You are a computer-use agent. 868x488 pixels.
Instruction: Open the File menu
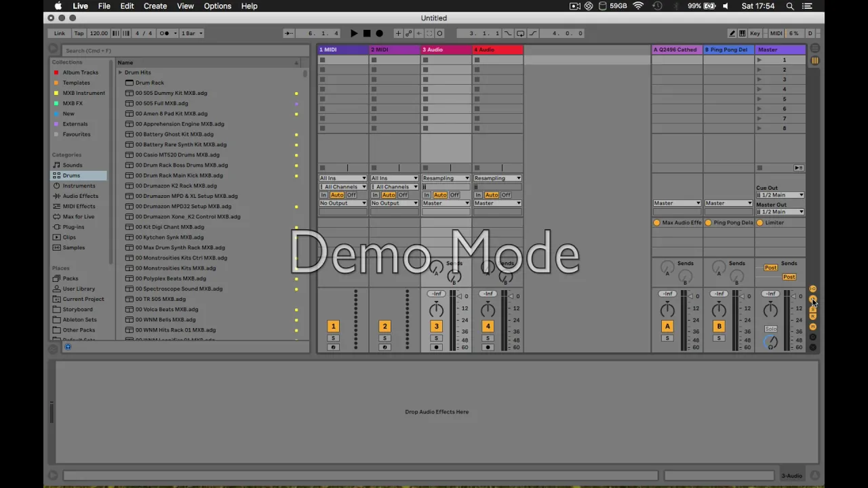coord(104,6)
